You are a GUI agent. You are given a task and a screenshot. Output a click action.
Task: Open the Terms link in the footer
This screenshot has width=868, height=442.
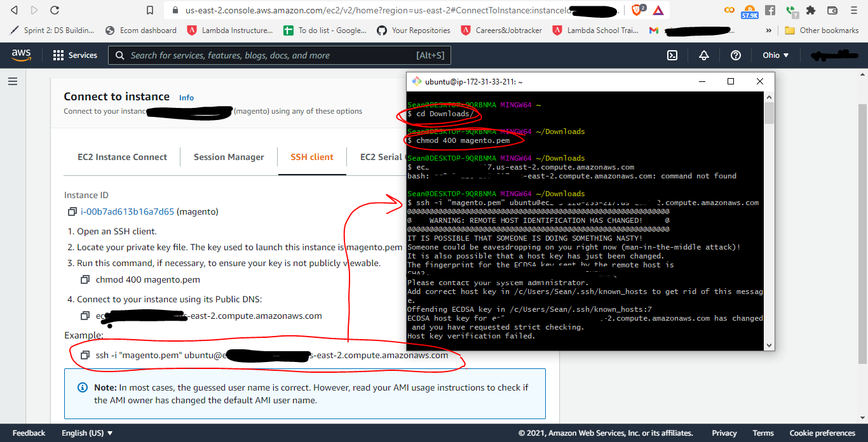coord(763,433)
